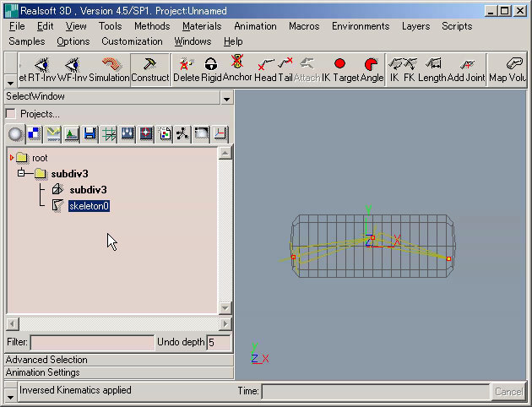Open the blue floppy disk tab
Viewport: 532px width, 407px height.
click(x=90, y=134)
